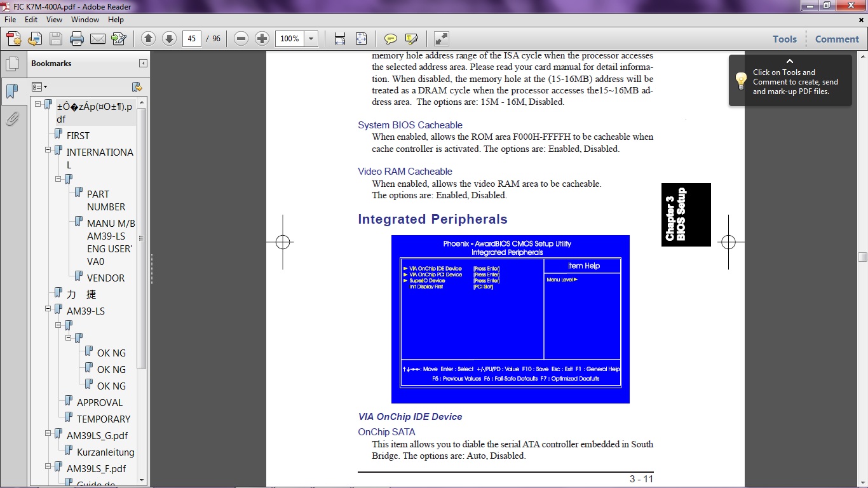868x488 pixels.
Task: Click the bookmarks panel scrollbar up arrow
Action: pyautogui.click(x=142, y=103)
